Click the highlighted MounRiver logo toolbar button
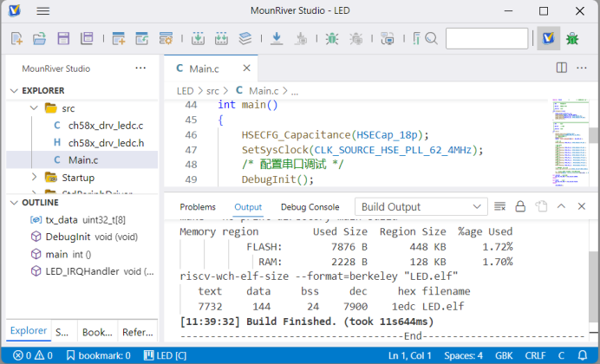The height and width of the screenshot is (364, 600). pos(548,38)
